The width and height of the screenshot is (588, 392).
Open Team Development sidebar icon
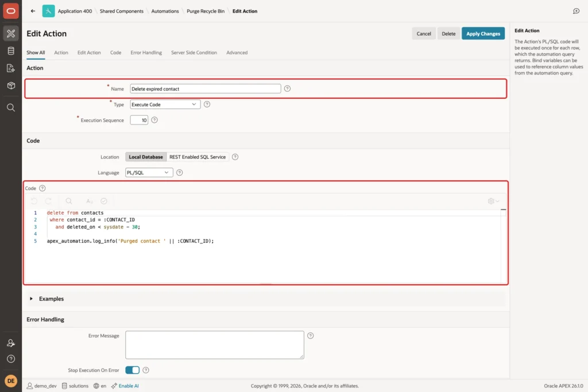coord(11,68)
